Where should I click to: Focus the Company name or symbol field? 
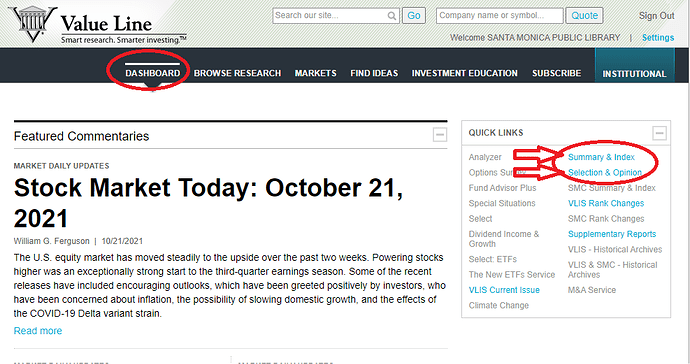[x=499, y=15]
